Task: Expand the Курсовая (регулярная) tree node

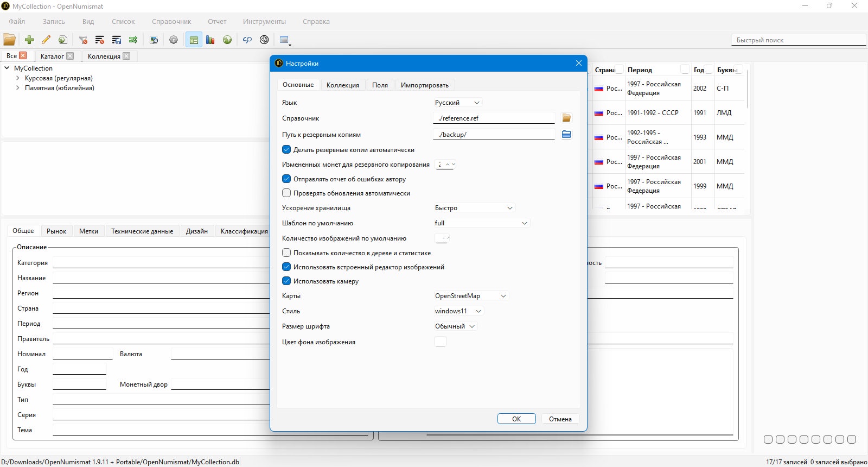Action: click(x=17, y=78)
